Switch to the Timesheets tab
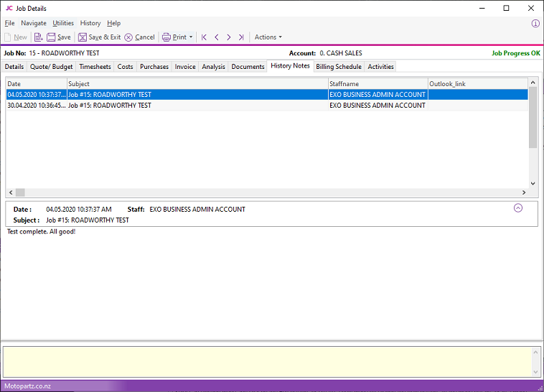This screenshot has height=392, width=544. [x=95, y=67]
